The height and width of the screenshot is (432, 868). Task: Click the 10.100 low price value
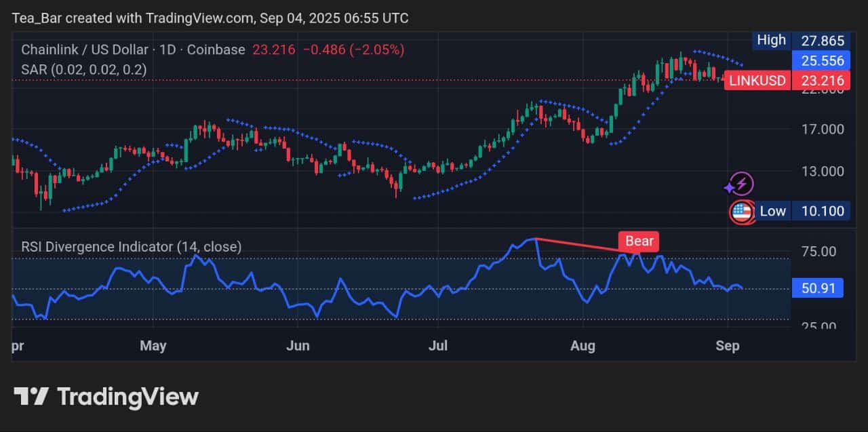click(x=823, y=211)
